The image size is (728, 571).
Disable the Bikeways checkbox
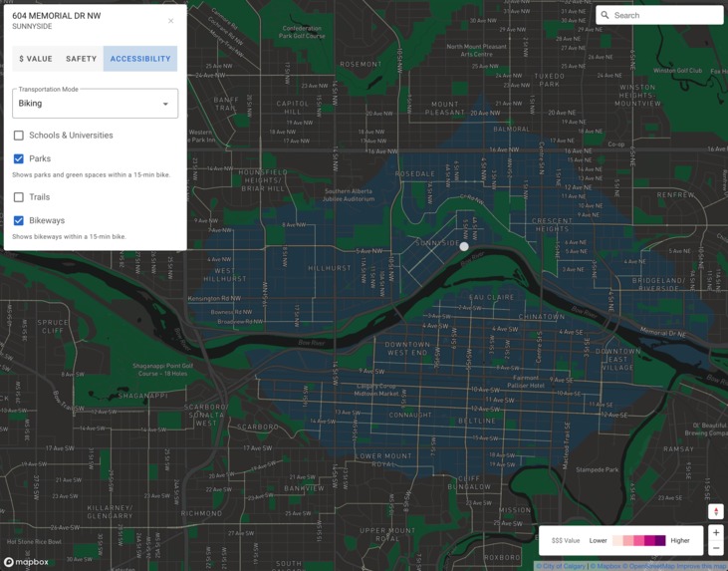pyautogui.click(x=19, y=220)
